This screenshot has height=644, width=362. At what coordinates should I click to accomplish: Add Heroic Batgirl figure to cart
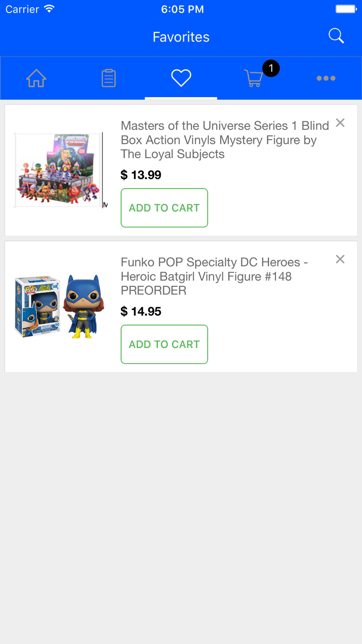[164, 344]
